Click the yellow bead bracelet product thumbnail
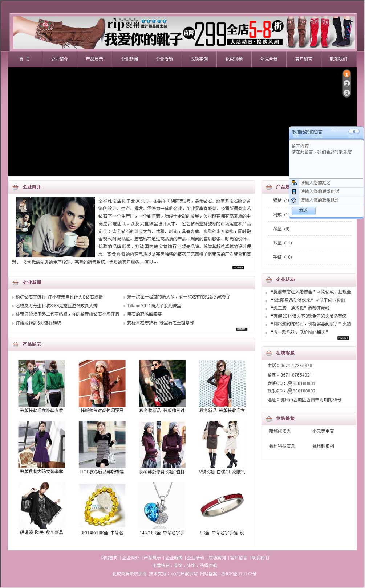 click(102, 505)
